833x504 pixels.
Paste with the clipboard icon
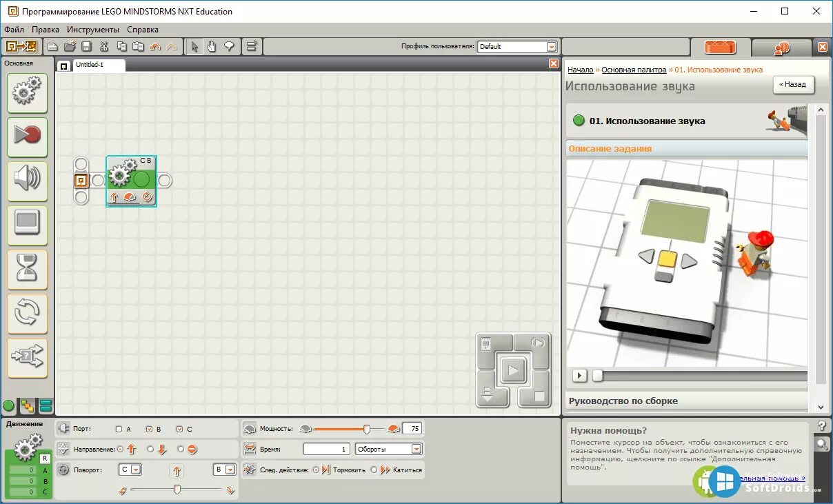[138, 46]
